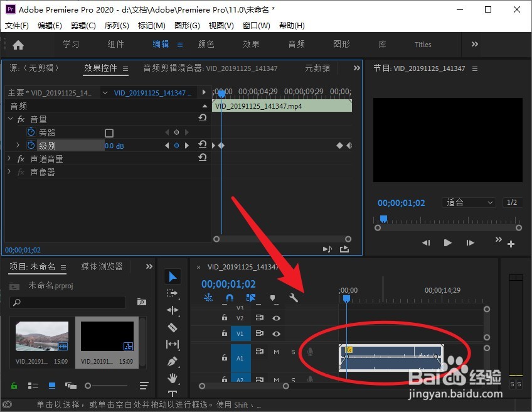This screenshot has height=412, width=532.
Task: Click the project panel search field
Action: [x=68, y=302]
